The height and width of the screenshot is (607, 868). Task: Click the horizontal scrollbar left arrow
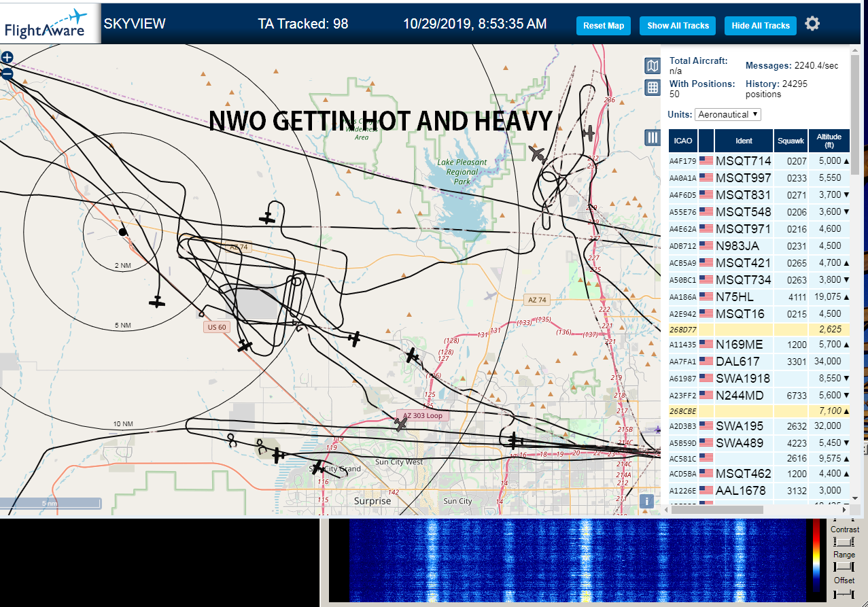click(666, 509)
